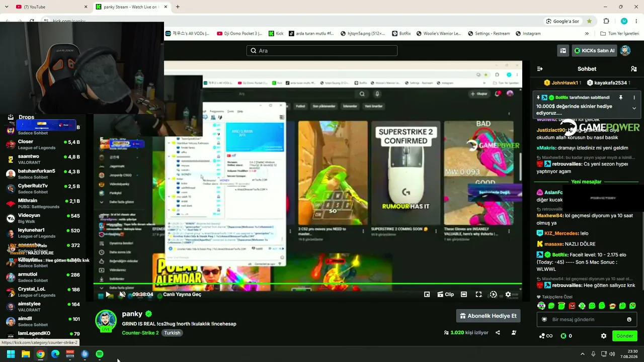The image size is (644, 362).
Task: Bookmark this page with the star icon
Action: coord(589,21)
